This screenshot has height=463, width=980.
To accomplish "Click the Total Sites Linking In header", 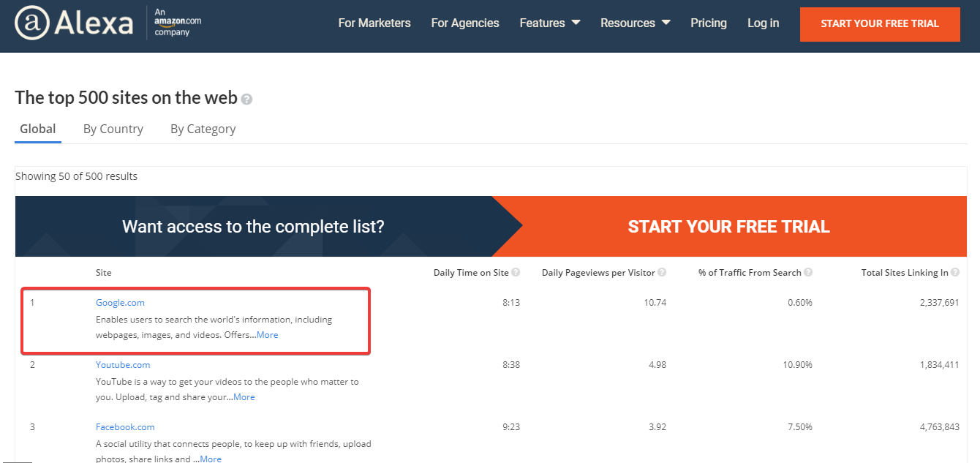I will [905, 273].
